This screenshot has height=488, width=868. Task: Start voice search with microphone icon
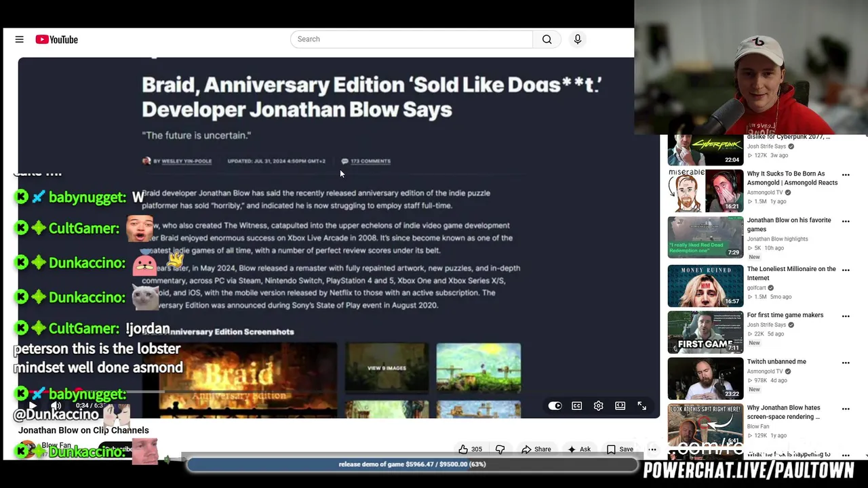click(578, 39)
